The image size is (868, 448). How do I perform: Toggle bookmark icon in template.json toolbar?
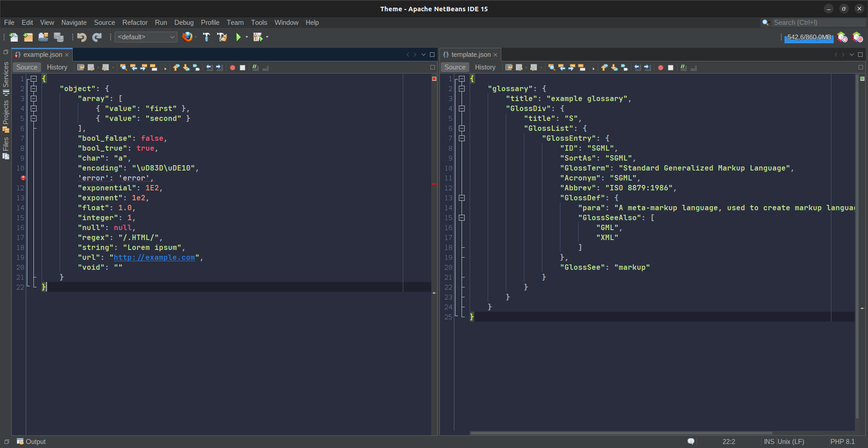(624, 68)
